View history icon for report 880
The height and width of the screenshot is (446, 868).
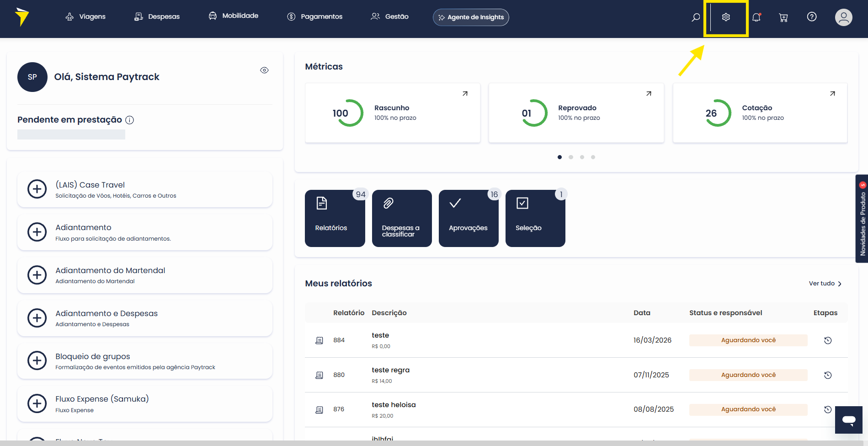coord(828,375)
